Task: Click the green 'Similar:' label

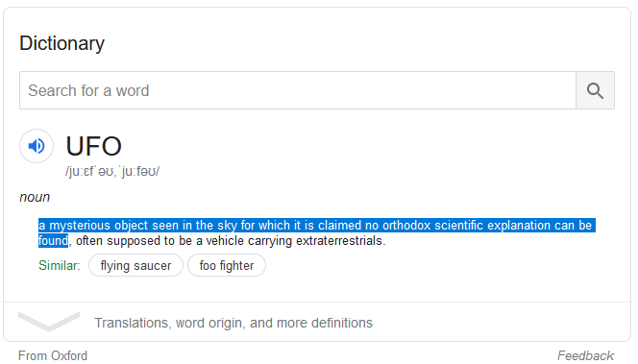Action: coord(60,266)
